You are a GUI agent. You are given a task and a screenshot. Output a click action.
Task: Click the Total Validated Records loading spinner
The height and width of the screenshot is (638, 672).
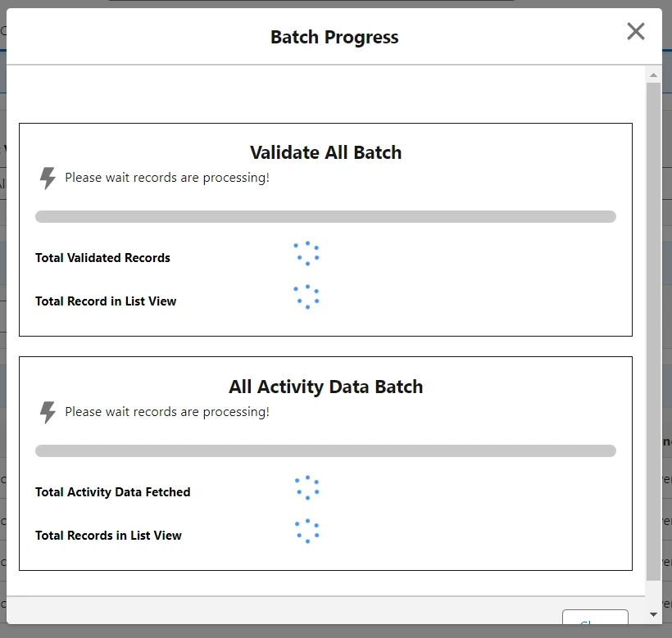pos(306,254)
